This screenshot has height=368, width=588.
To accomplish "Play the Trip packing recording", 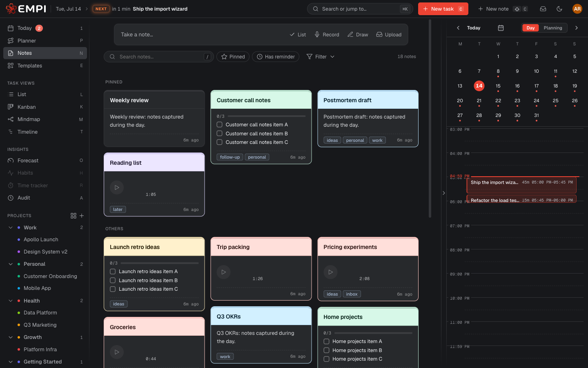I will pyautogui.click(x=223, y=272).
